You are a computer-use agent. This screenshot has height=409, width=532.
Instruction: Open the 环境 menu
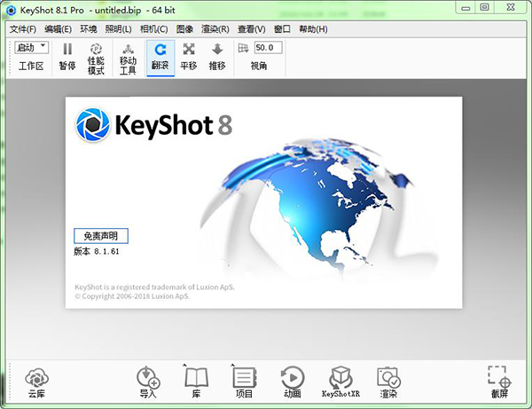89,29
